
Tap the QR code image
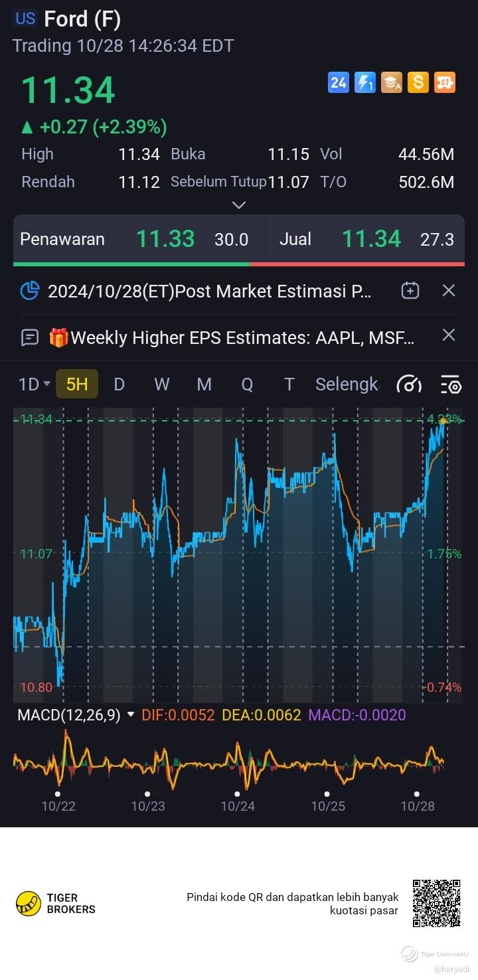pos(436,903)
